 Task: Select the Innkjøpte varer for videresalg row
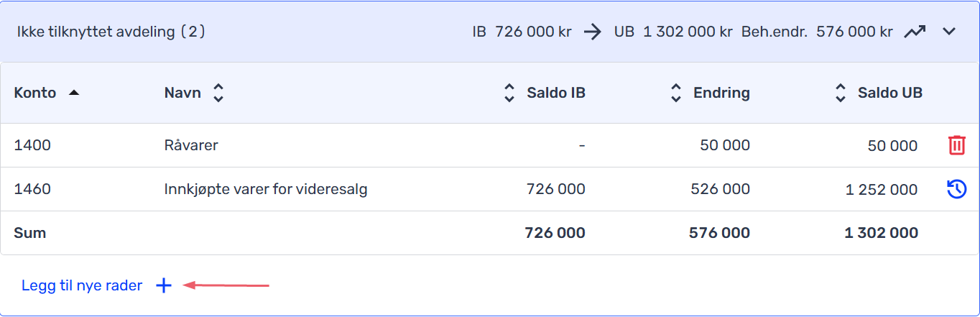pos(490,189)
